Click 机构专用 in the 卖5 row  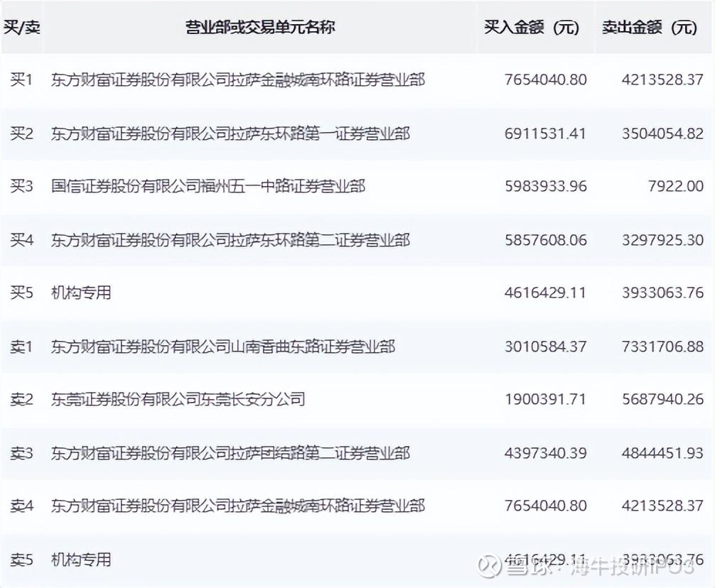[81, 560]
